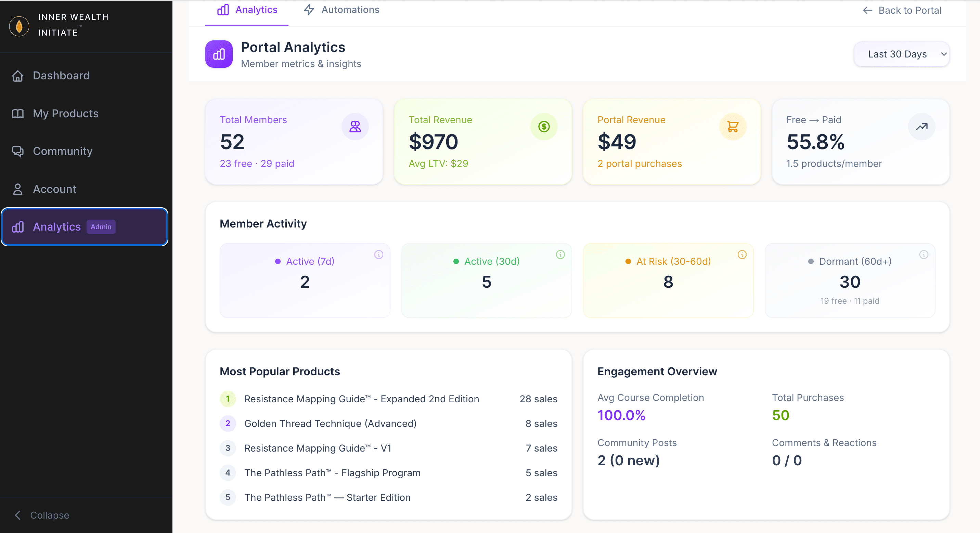Open the Last 30 Days dropdown
This screenshot has width=980, height=533.
pyautogui.click(x=901, y=54)
